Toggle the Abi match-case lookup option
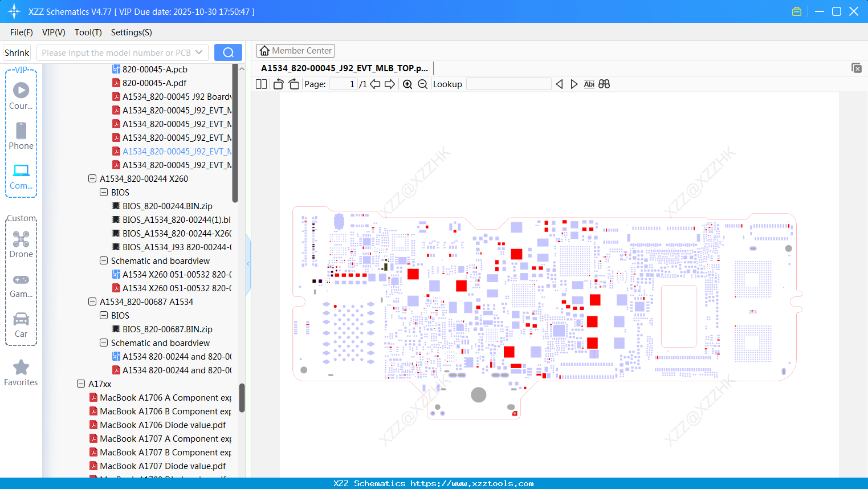The image size is (868, 489). tap(589, 84)
